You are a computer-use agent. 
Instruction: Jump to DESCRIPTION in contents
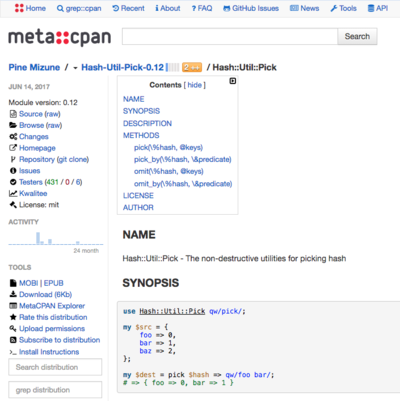[x=147, y=123]
